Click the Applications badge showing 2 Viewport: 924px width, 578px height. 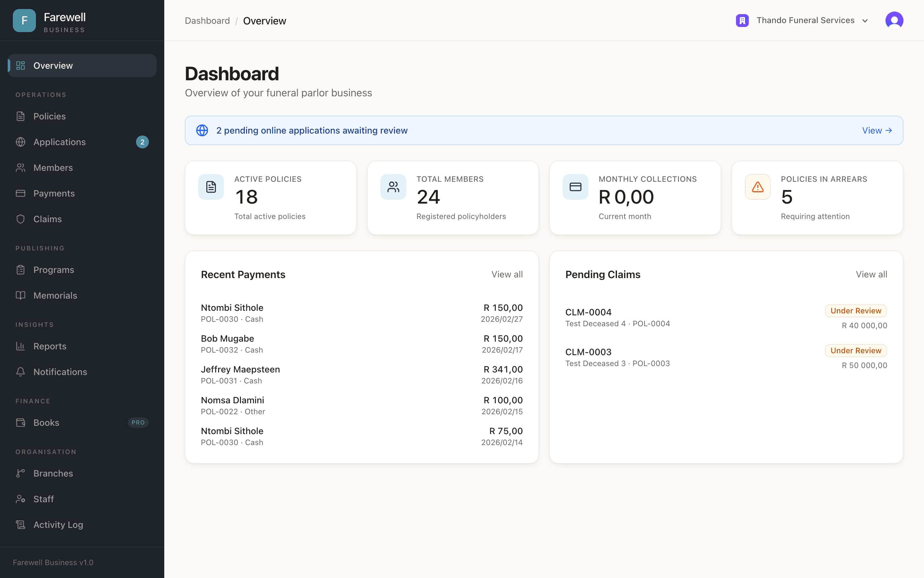coord(142,142)
